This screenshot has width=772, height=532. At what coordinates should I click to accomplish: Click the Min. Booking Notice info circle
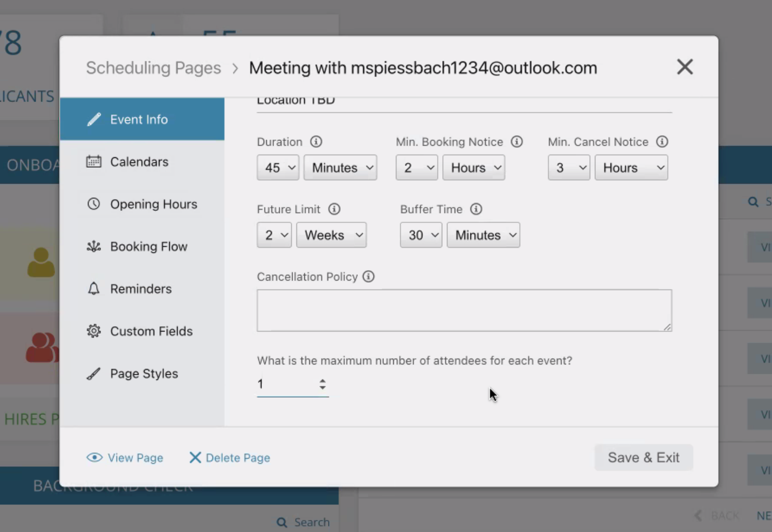point(517,142)
